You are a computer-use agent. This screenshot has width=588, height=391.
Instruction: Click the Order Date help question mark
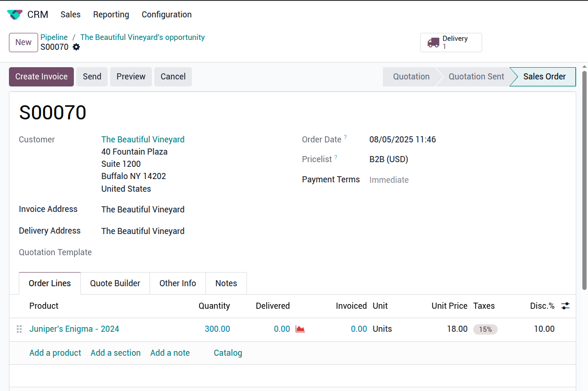(x=345, y=137)
